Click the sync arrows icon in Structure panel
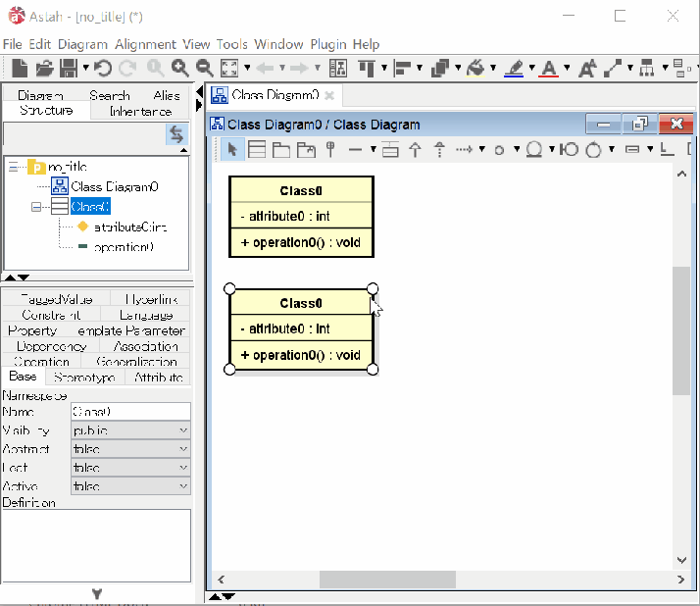The height and width of the screenshot is (606, 700). [176, 134]
